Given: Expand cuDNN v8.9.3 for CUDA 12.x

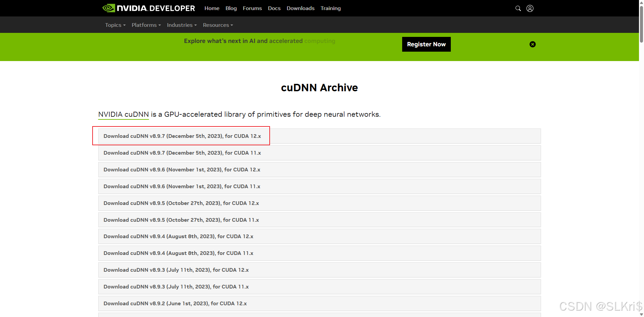Looking at the screenshot, I should [319, 270].
